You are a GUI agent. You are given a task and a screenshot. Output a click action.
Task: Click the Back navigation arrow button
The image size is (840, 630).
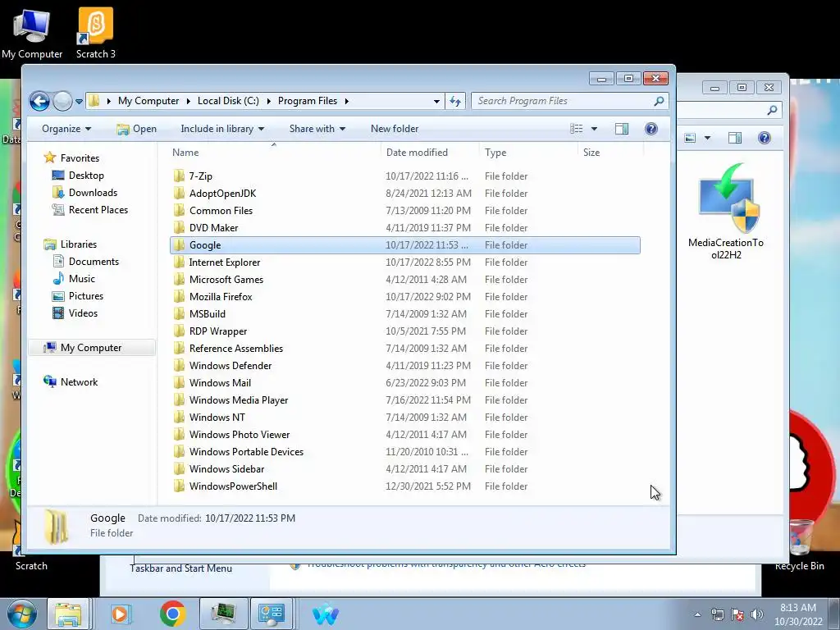(x=39, y=101)
